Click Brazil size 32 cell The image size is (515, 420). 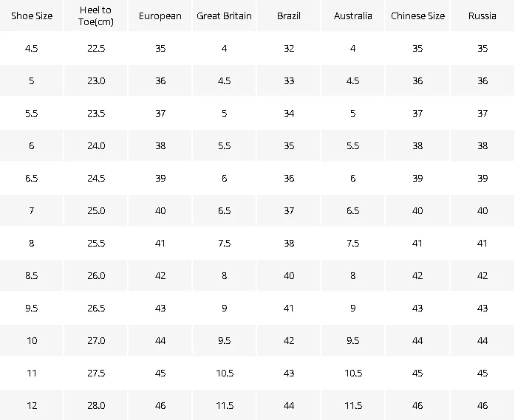click(289, 48)
